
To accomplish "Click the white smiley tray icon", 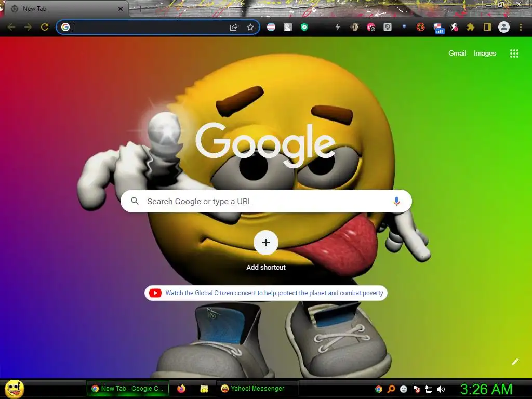I will [403, 389].
